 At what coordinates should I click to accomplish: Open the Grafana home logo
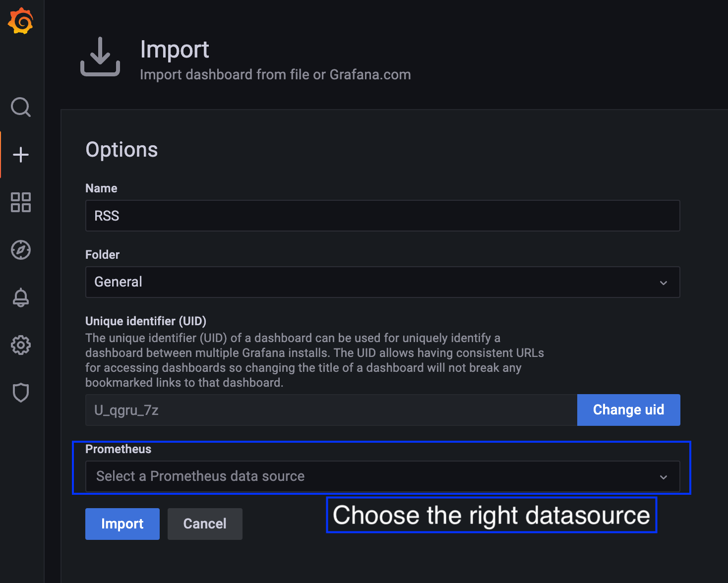[21, 21]
